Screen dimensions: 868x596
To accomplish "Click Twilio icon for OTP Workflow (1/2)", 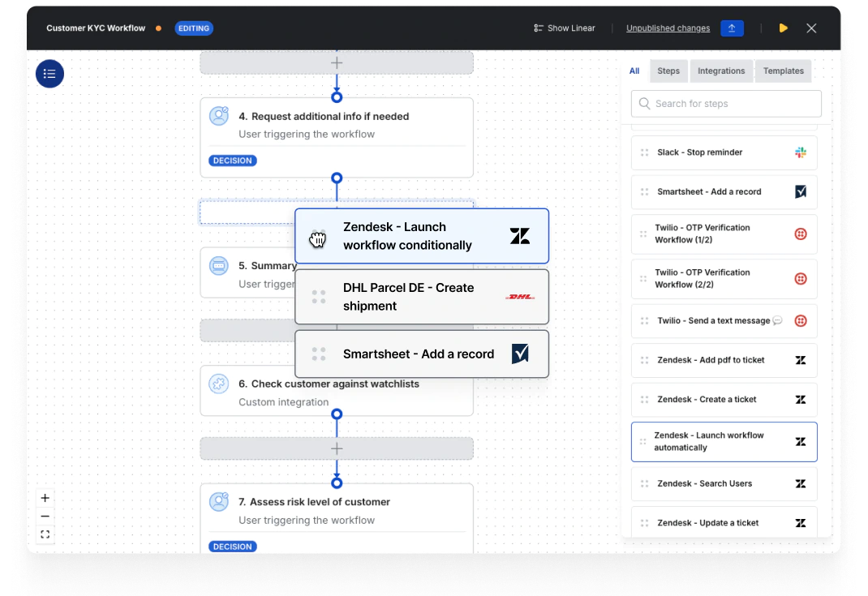I will point(801,234).
